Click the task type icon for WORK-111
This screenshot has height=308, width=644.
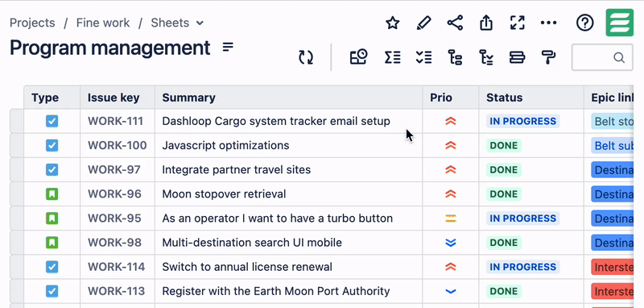coord(52,121)
